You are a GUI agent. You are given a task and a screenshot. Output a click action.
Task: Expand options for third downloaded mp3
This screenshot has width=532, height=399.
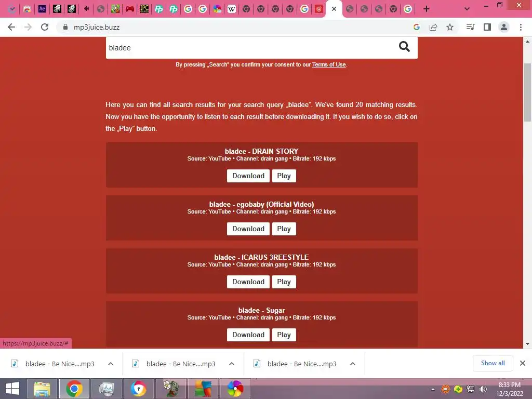pos(353,364)
